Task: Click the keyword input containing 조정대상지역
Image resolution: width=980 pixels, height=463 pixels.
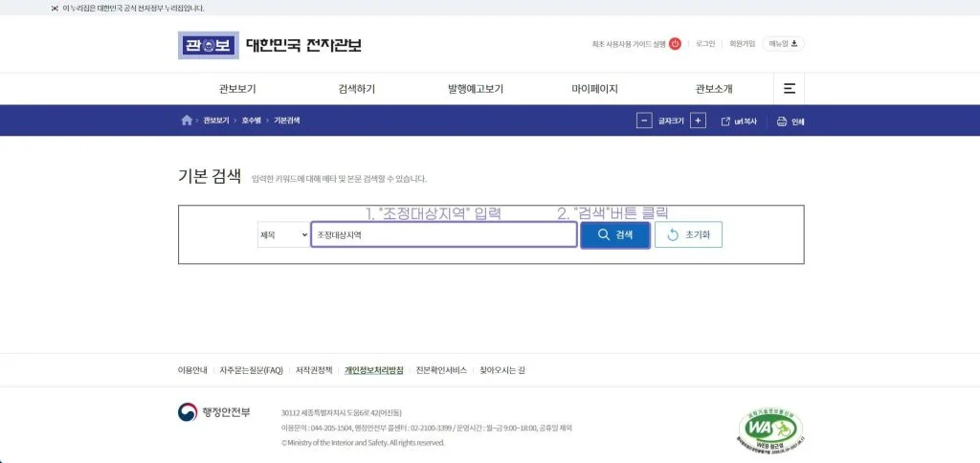Action: pyautogui.click(x=444, y=235)
